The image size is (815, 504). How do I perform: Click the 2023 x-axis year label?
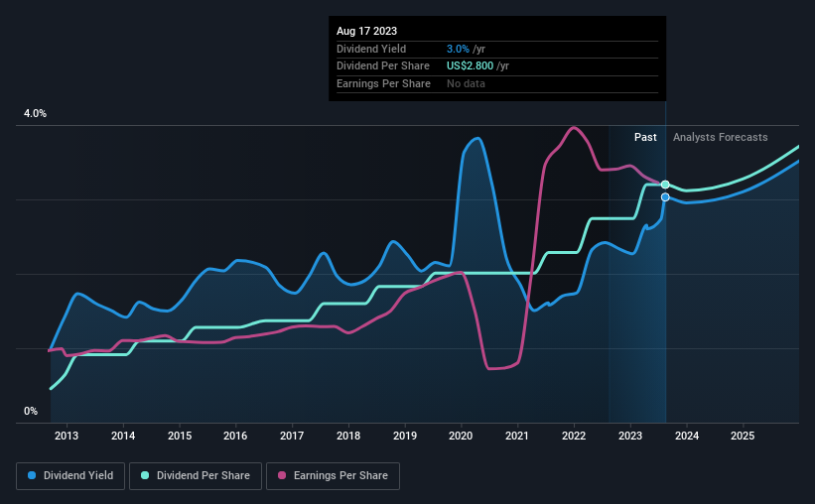[x=630, y=436]
